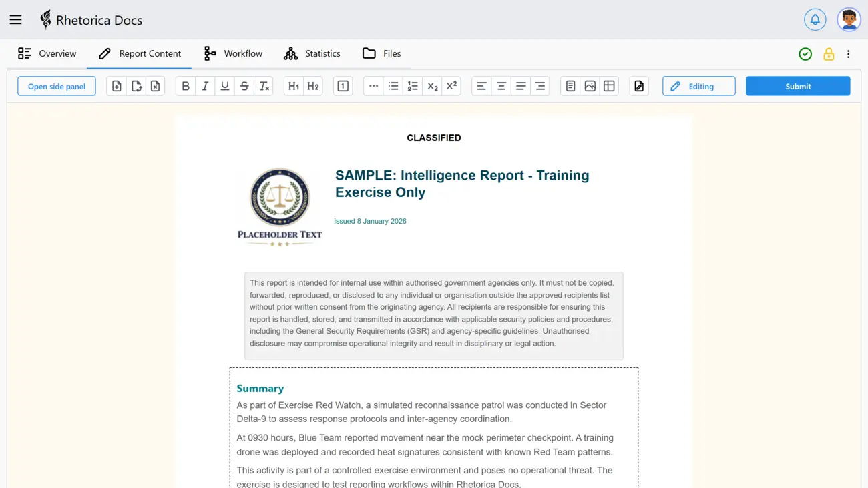868x488 pixels.
Task: Open the Workflow tab
Action: tap(233, 53)
